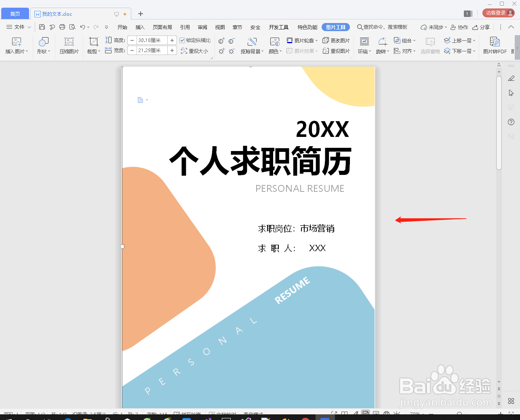
Task: Click the 组合 group objects icon
Action: 404,40
